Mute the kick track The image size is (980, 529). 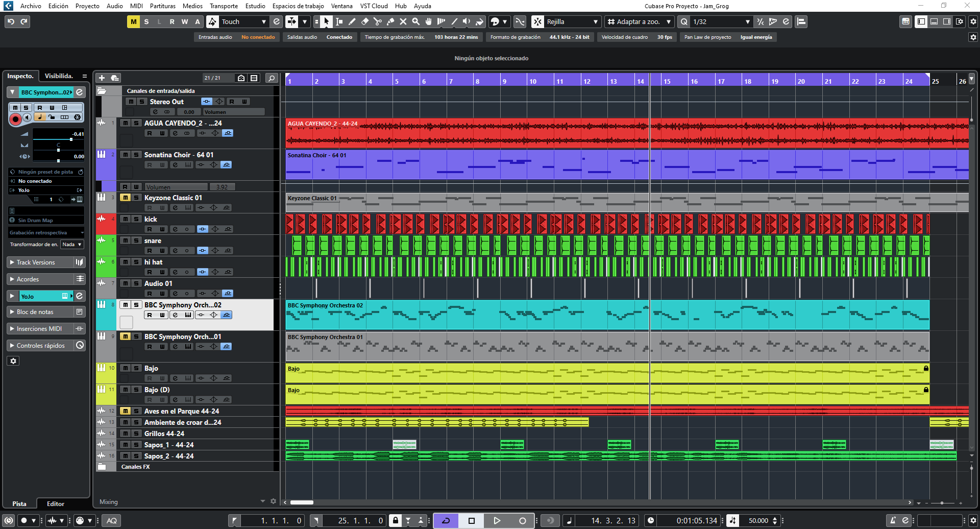tap(125, 219)
